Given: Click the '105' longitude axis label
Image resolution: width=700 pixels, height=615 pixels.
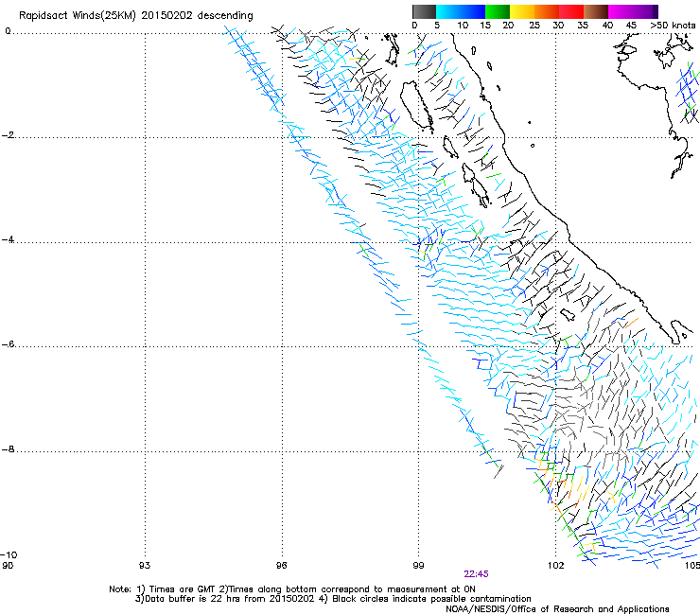Looking at the screenshot, I should (692, 566).
